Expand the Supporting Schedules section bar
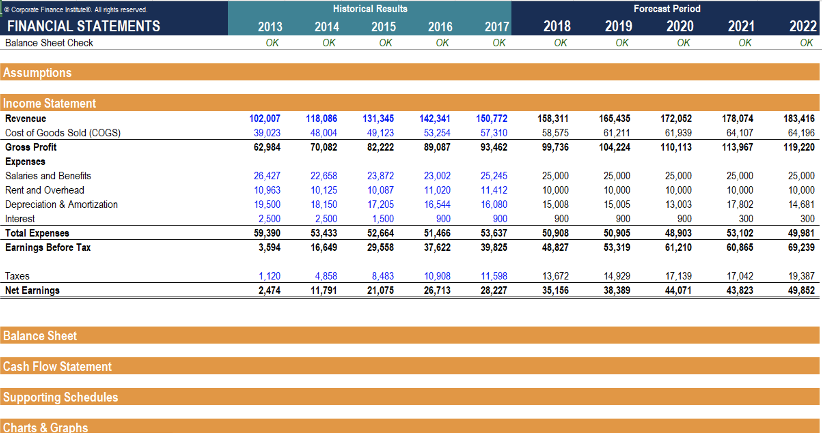 (60, 397)
